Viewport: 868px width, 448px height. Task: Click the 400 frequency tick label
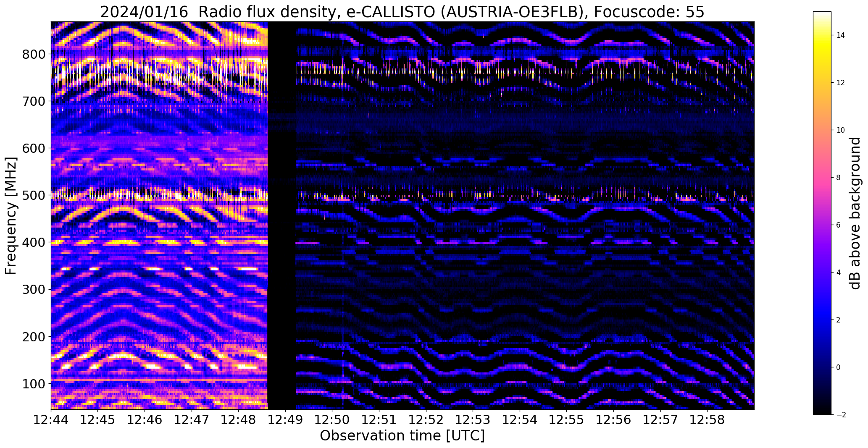click(x=33, y=242)
